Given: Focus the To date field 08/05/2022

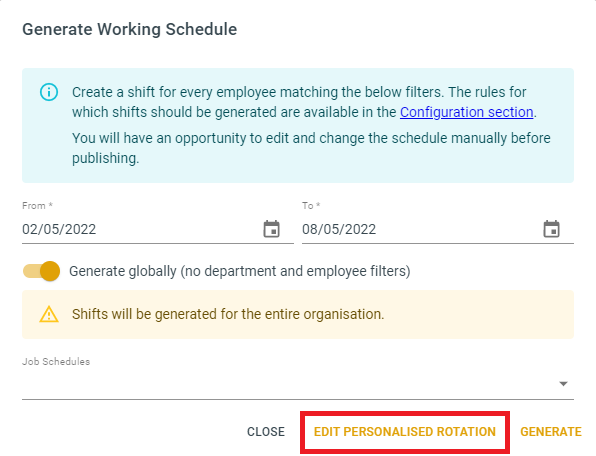Looking at the screenshot, I should (x=437, y=229).
